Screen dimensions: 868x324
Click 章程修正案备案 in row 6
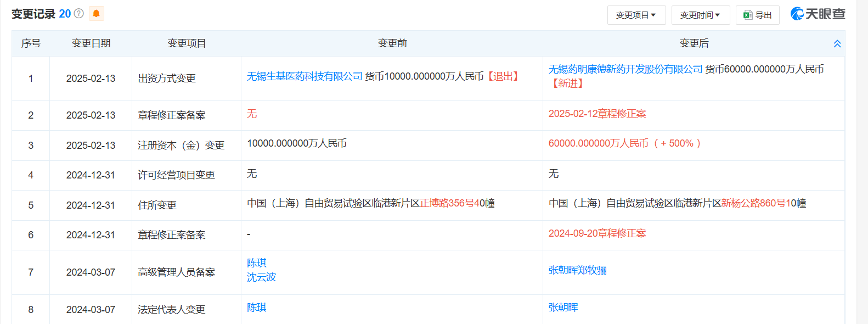click(172, 235)
